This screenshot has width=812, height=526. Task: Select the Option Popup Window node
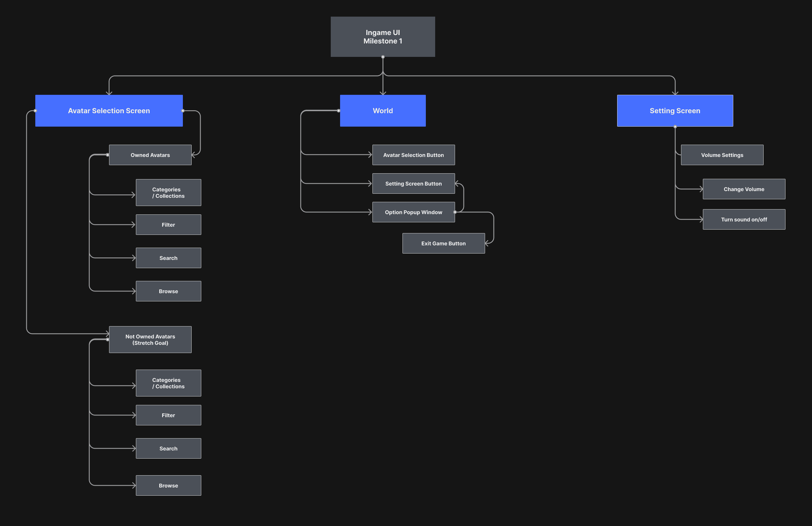(x=413, y=212)
